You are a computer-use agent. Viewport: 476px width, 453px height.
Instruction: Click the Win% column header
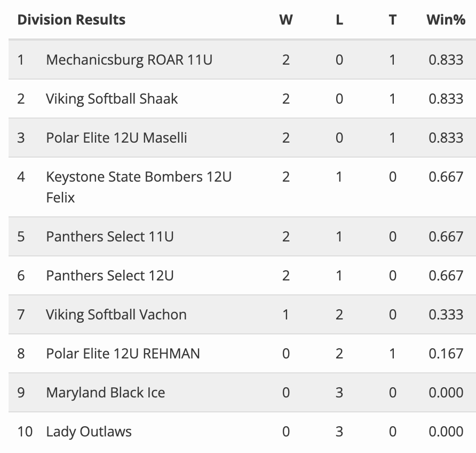pos(446,20)
